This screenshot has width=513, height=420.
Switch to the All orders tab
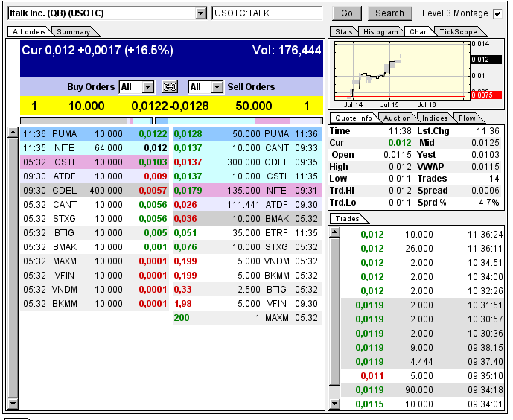pos(29,32)
